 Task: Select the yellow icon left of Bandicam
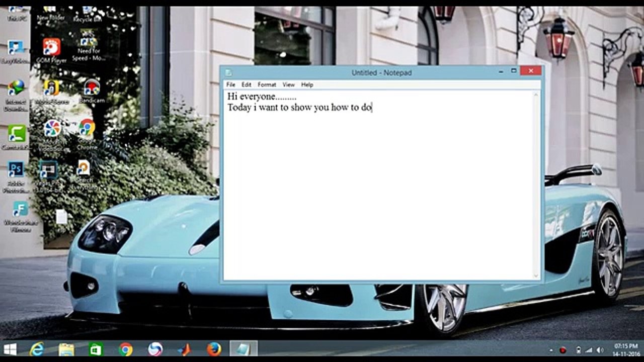51,92
